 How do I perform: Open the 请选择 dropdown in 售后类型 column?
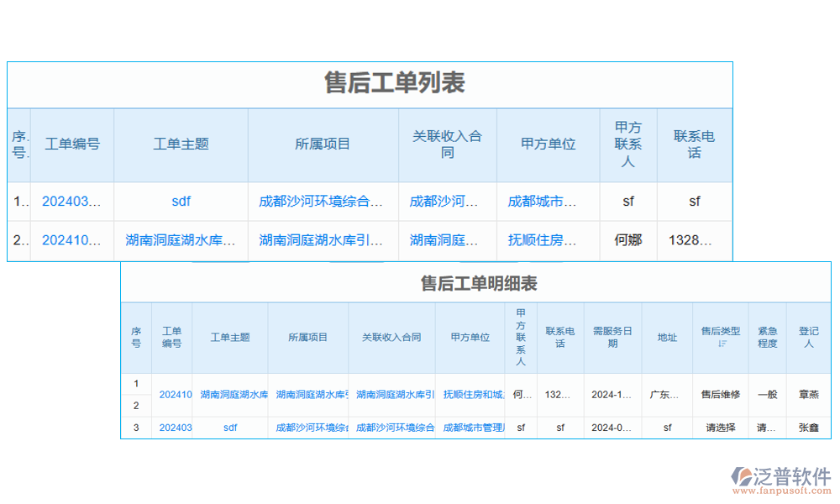coord(721,428)
